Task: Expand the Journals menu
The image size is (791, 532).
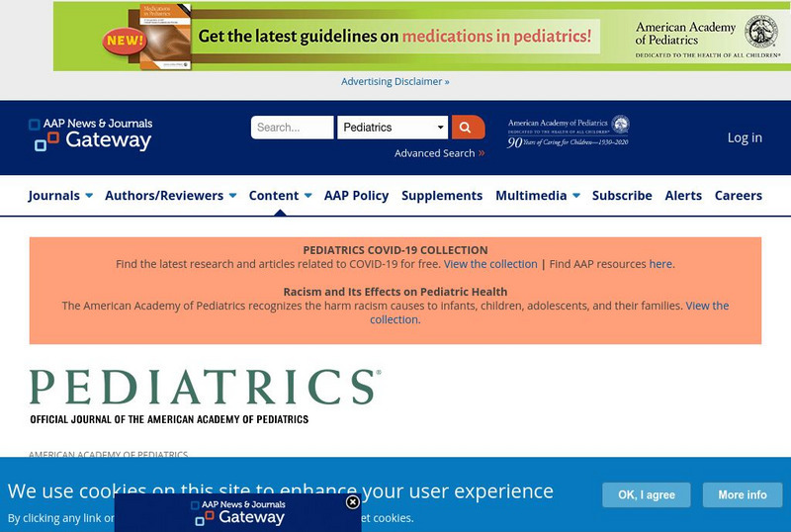Action: (60, 196)
